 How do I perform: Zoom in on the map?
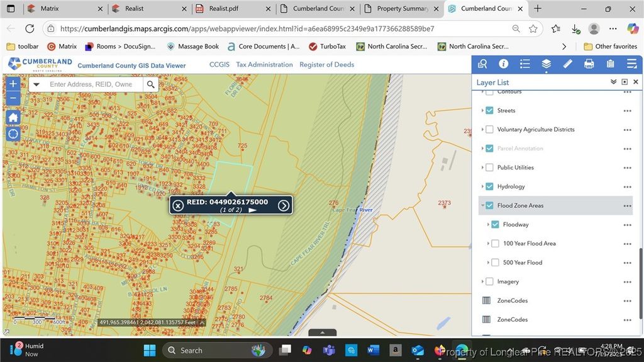click(13, 84)
